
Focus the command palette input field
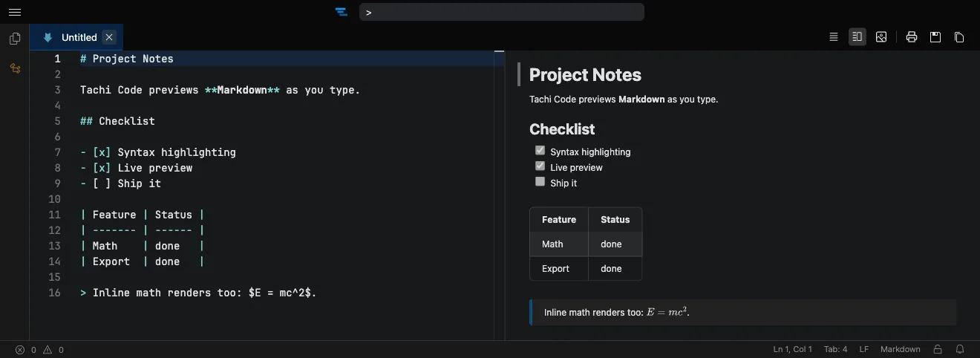(x=502, y=12)
